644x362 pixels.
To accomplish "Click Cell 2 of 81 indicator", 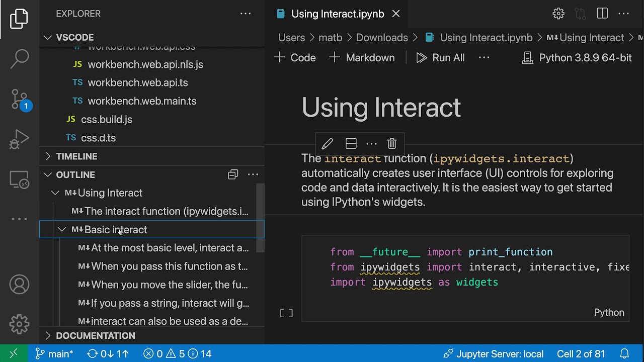I will coord(581,353).
